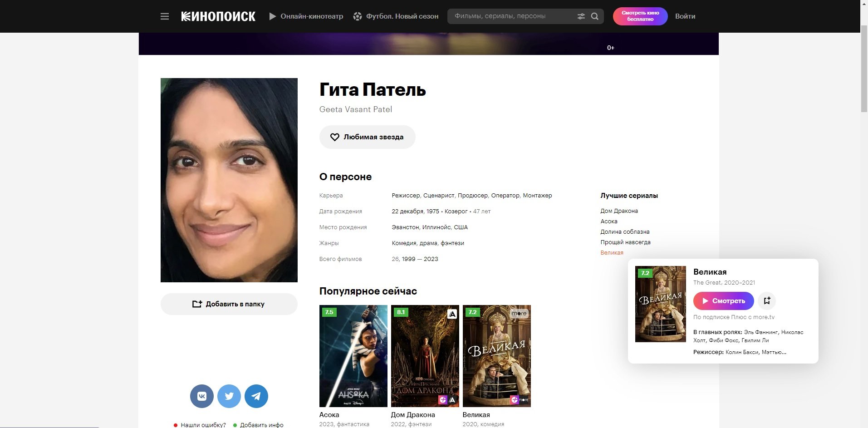Image resolution: width=868 pixels, height=428 pixels.
Task: Click the magnifying glass search icon
Action: 595,16
